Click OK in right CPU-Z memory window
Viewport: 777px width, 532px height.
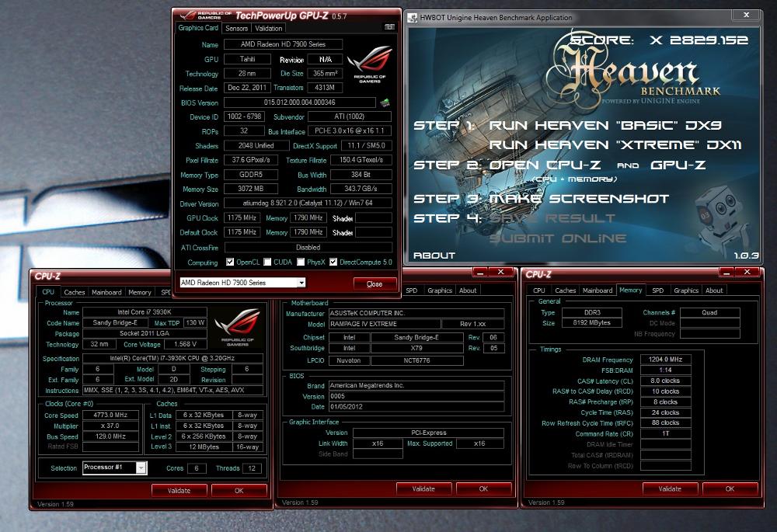click(x=730, y=489)
